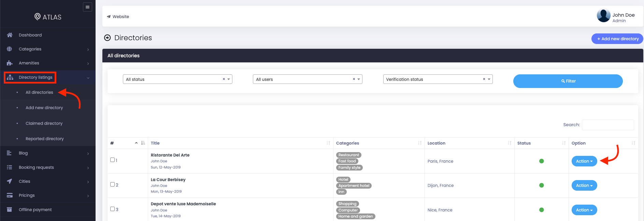
Task: Open the Website link in top bar
Action: pos(118,16)
